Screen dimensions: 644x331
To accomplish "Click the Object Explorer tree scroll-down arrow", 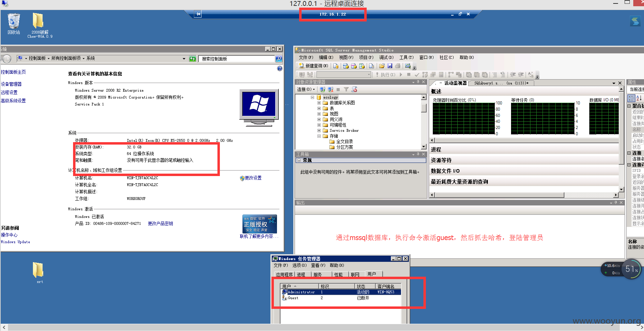I will click(x=424, y=147).
